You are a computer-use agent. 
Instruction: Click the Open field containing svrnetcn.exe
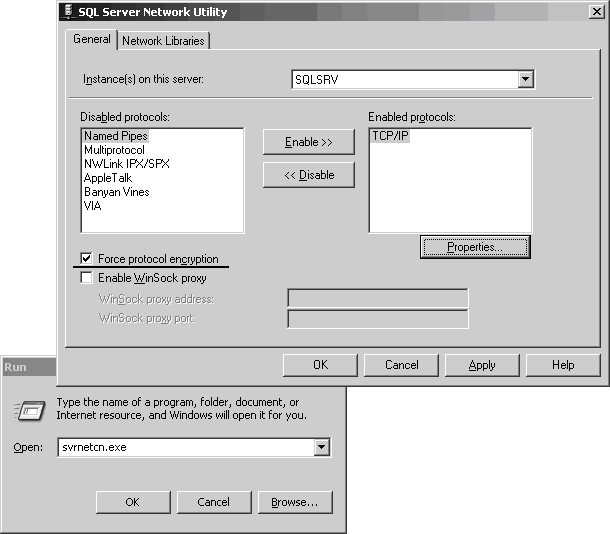(x=183, y=447)
